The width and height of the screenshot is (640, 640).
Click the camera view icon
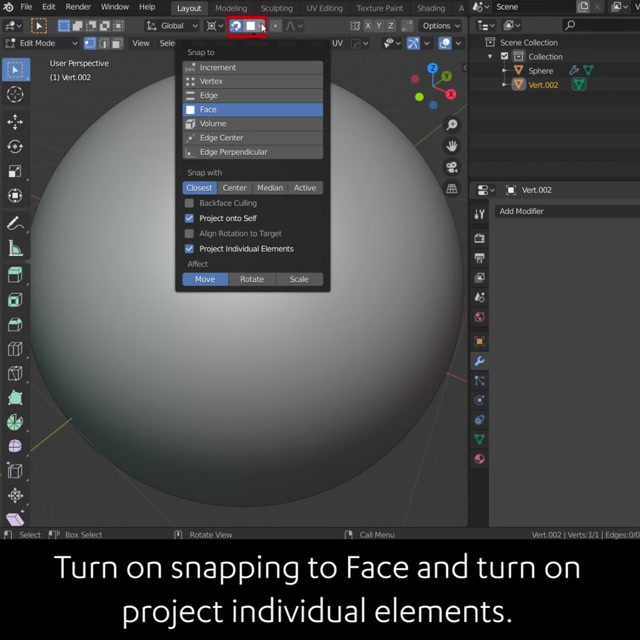coord(452,167)
